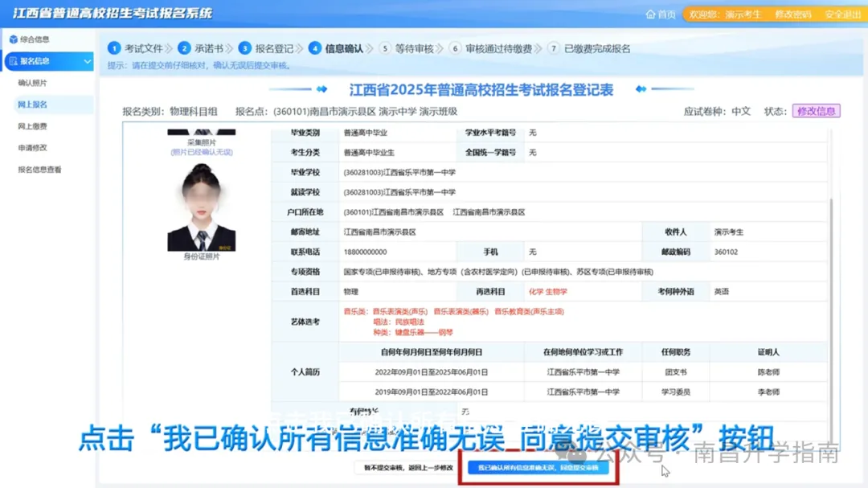Click the ID photo thumbnail
The image size is (868, 488).
coord(202,207)
